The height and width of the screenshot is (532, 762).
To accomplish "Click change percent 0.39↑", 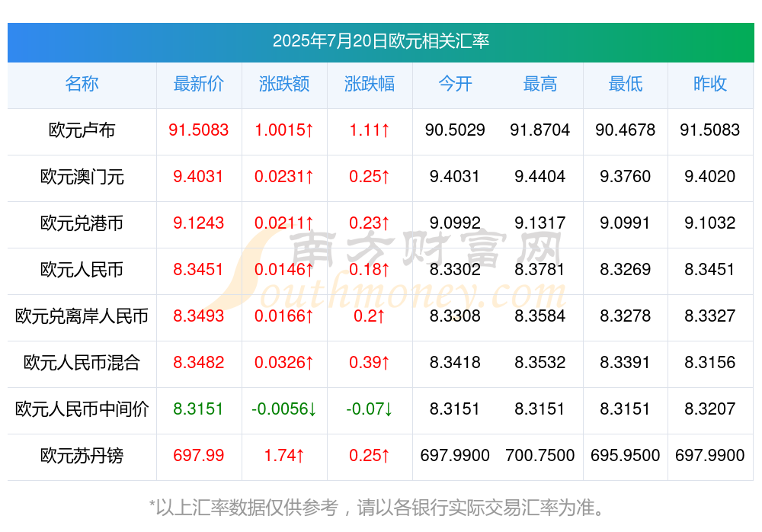I will point(370,362).
